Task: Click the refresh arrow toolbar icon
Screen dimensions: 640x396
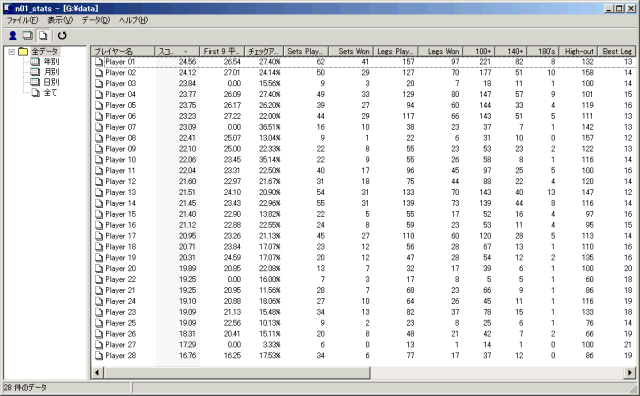Action: pyautogui.click(x=62, y=36)
